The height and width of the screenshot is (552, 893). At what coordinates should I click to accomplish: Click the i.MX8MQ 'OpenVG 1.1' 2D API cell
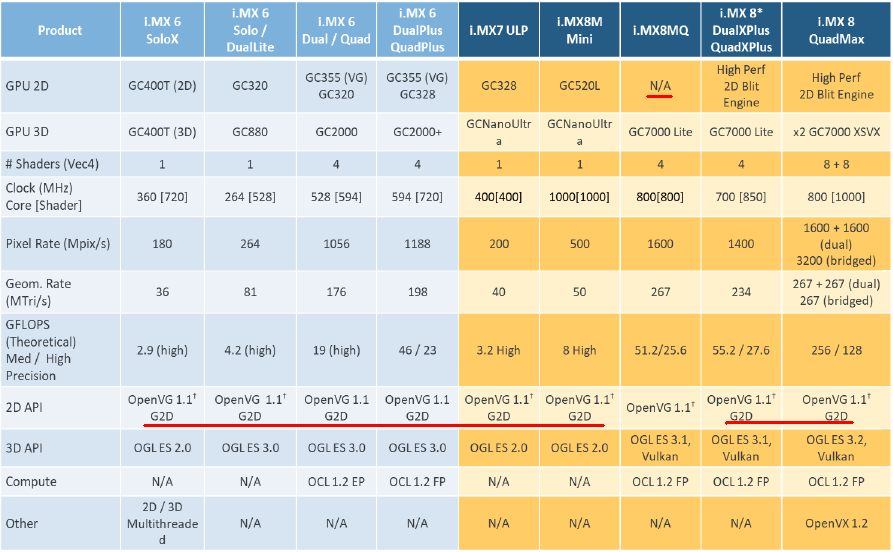pyautogui.click(x=661, y=408)
